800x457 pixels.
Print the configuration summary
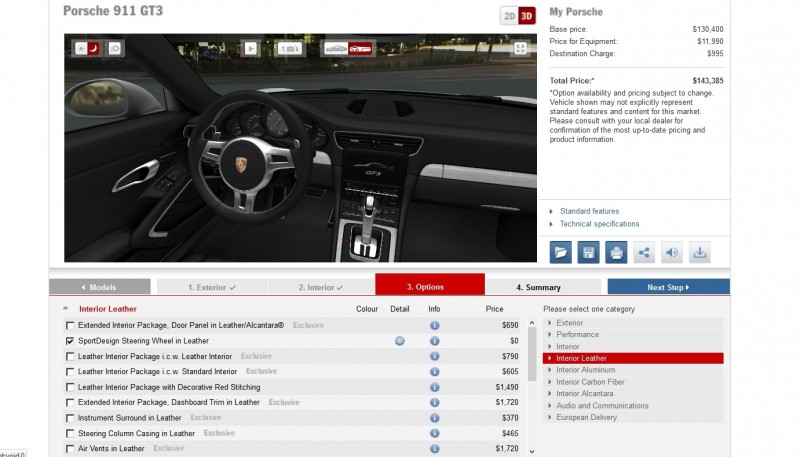point(616,252)
